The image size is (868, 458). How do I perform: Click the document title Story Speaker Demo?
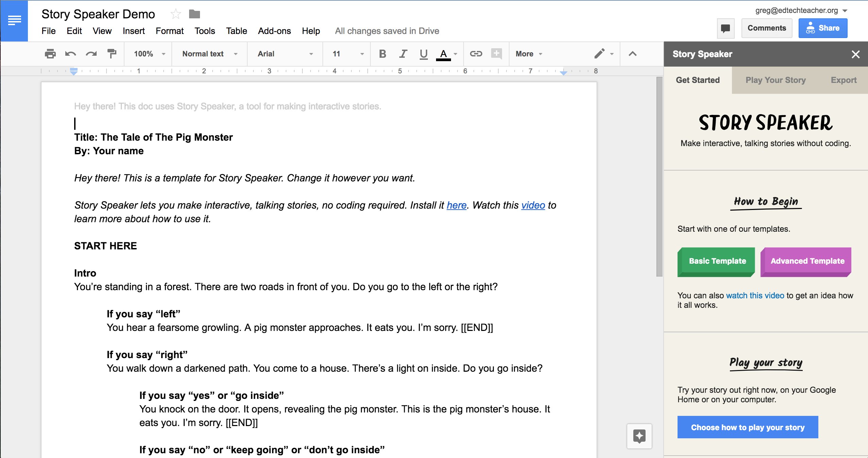(98, 14)
